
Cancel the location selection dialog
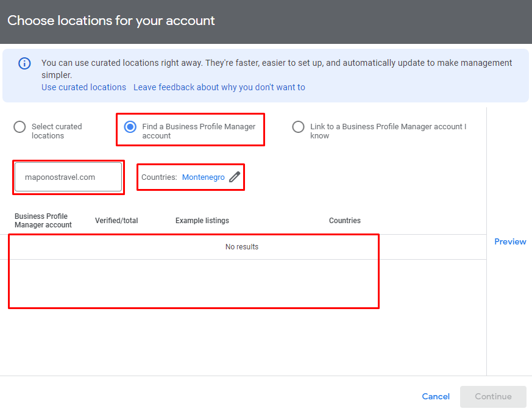436,396
